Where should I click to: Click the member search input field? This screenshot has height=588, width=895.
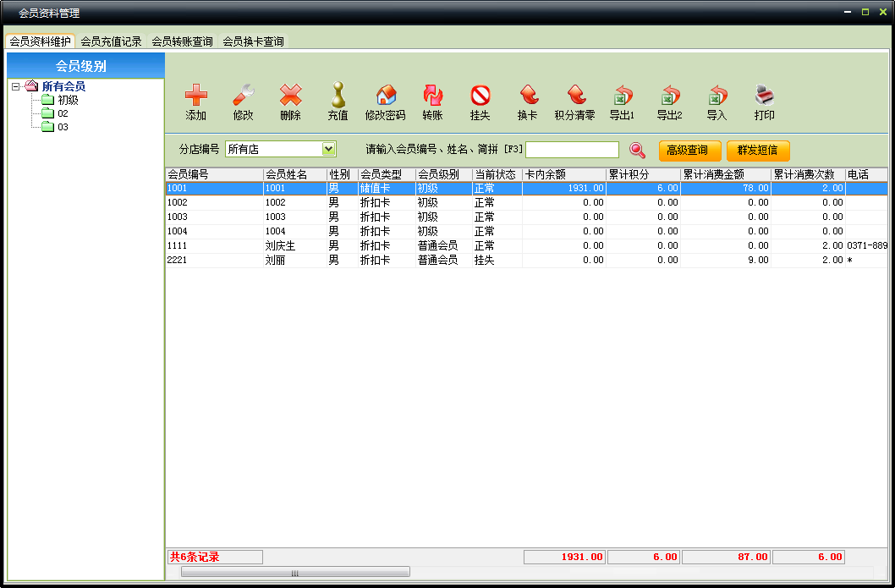575,149
